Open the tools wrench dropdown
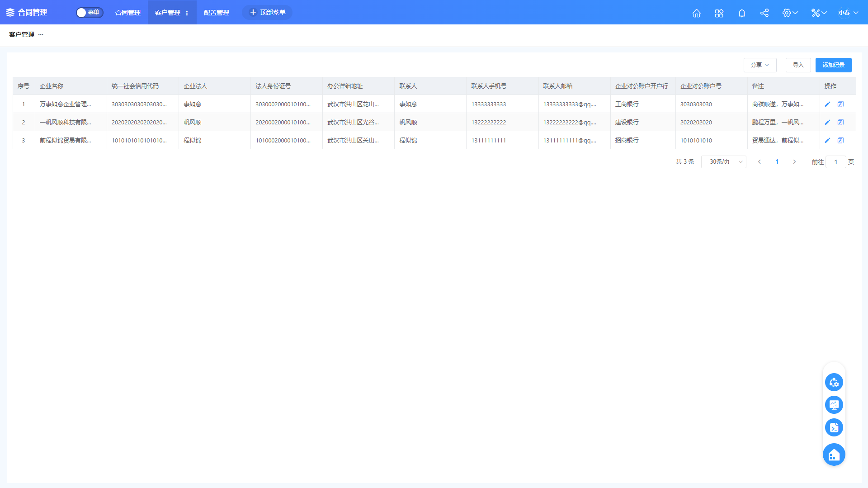The width and height of the screenshot is (868, 488). [x=819, y=13]
